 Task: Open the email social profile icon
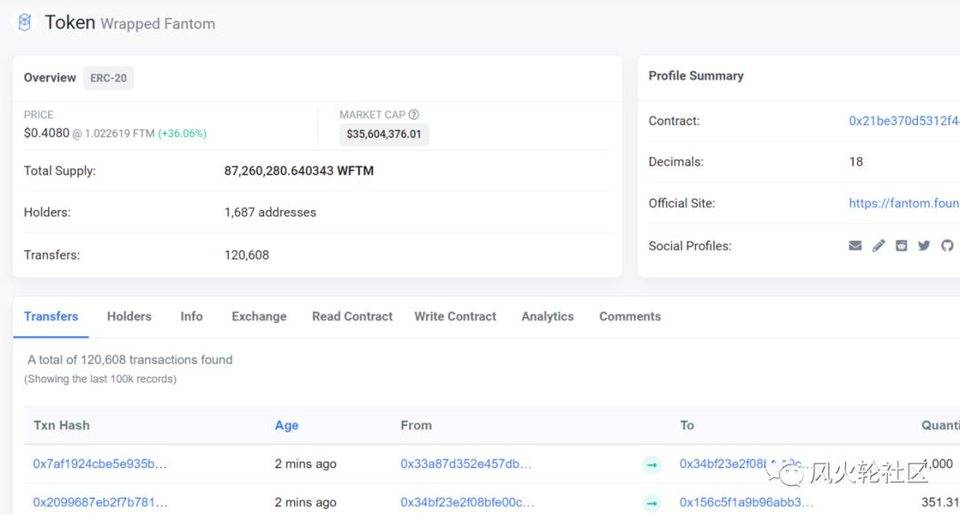pos(855,246)
